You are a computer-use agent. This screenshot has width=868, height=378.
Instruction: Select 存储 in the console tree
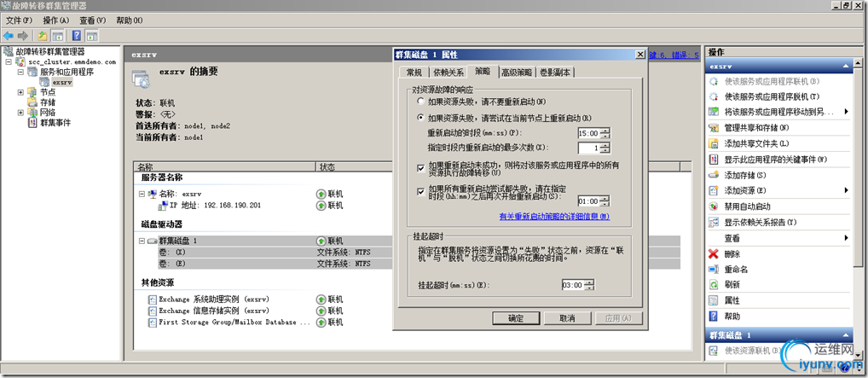[48, 102]
